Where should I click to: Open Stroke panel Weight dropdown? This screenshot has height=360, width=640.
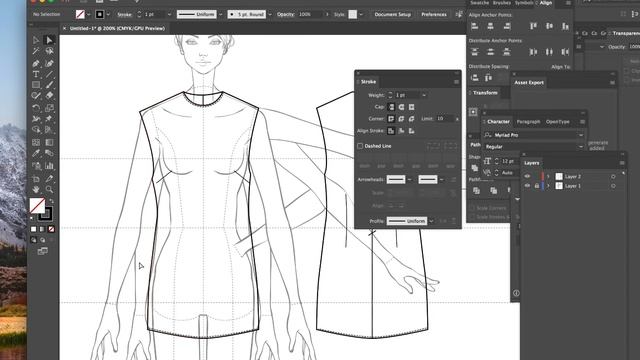424,95
